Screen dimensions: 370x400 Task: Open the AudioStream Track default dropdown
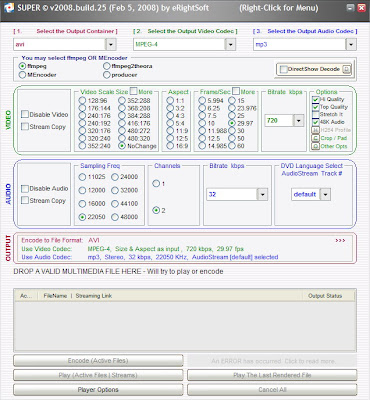[x=325, y=194]
